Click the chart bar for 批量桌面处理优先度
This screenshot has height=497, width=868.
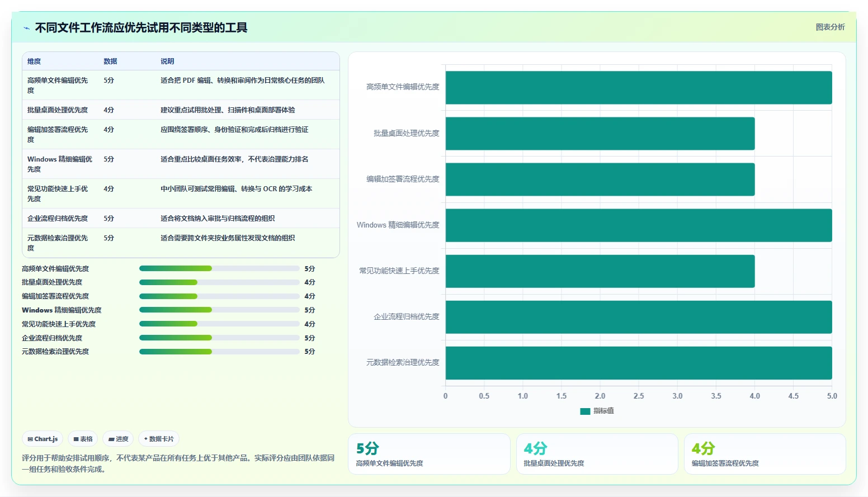pyautogui.click(x=600, y=134)
